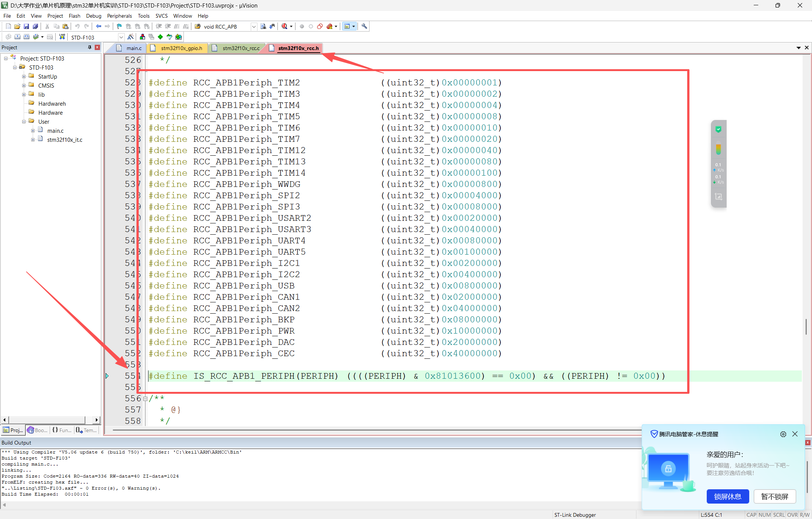Viewport: 812px width, 519px height.
Task: Insert bookmark with the flag icon
Action: click(119, 26)
